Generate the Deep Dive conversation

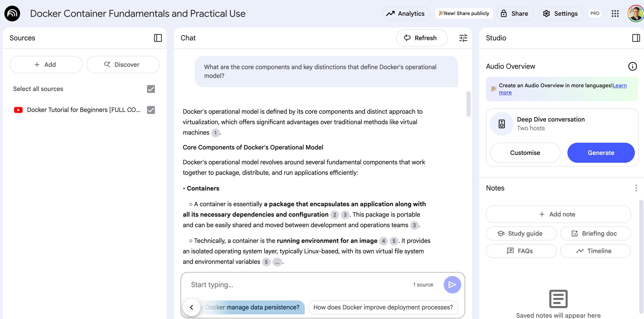(x=601, y=153)
